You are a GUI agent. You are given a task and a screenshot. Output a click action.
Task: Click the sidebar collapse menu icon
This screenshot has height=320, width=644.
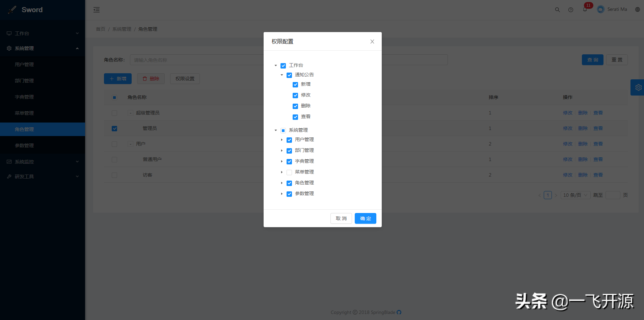(x=97, y=10)
